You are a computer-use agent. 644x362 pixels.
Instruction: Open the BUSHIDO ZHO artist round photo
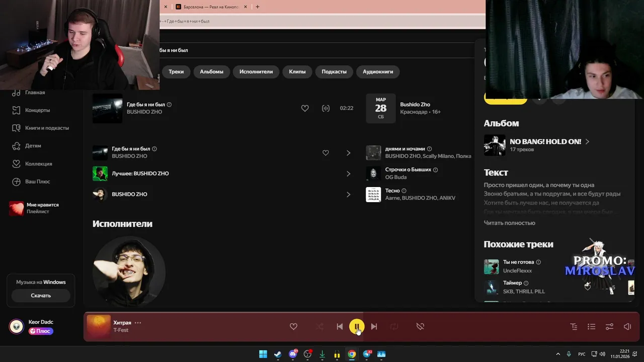coord(129,271)
